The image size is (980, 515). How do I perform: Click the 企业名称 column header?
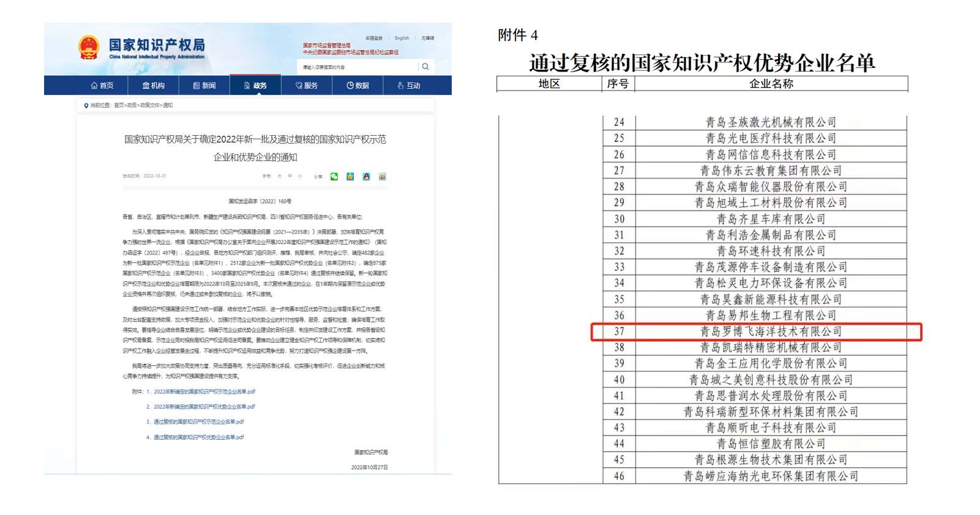tap(771, 84)
